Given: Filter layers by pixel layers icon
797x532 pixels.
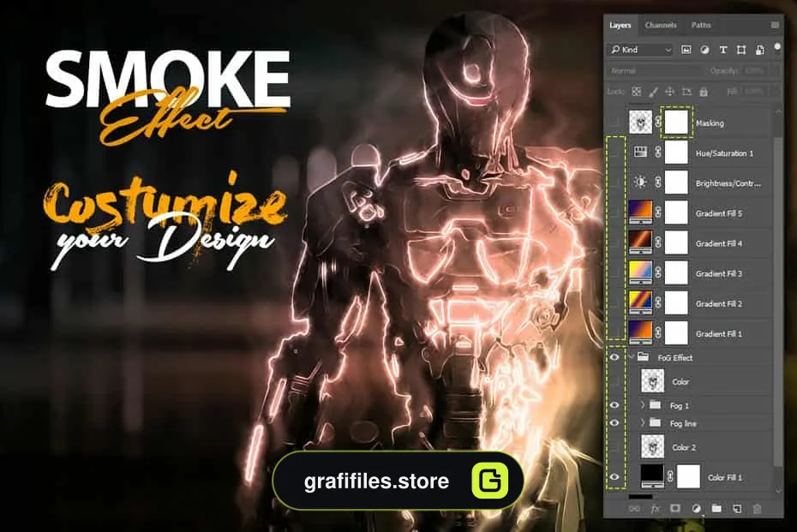Looking at the screenshot, I should (686, 50).
